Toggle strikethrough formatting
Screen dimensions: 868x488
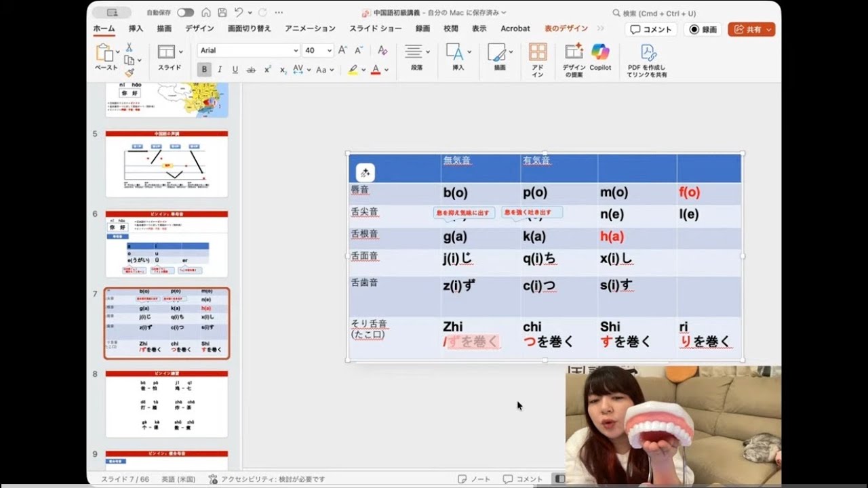[251, 69]
